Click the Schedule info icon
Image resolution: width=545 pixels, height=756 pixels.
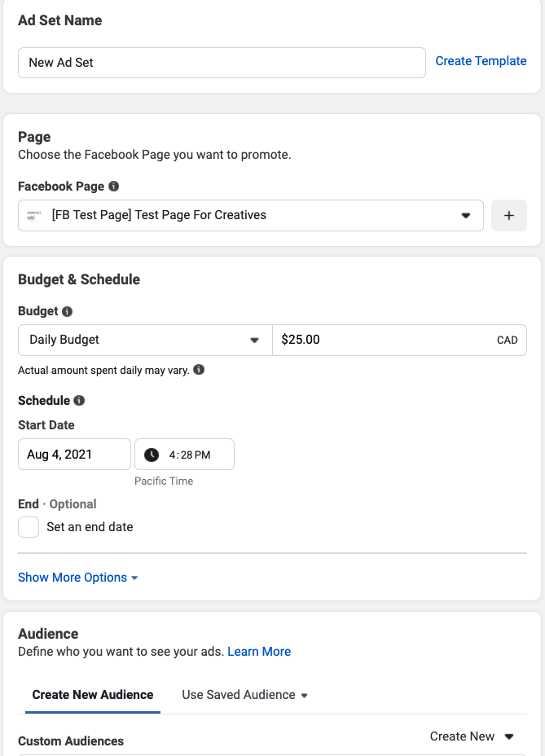[79, 401]
